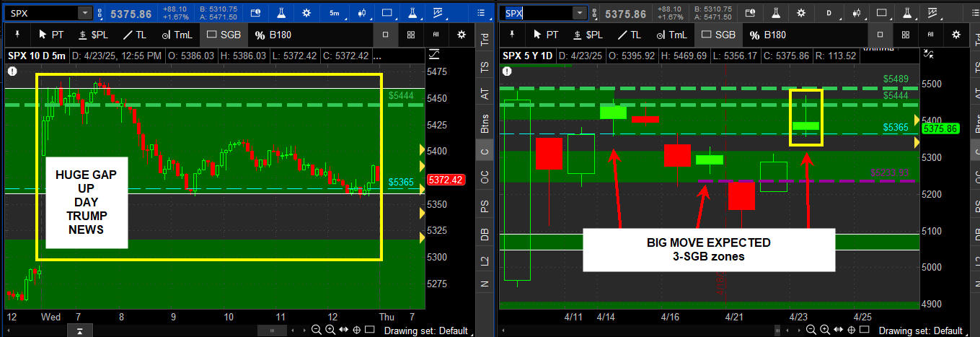Open the drawing toolbar gear in the left chart

tap(462, 34)
